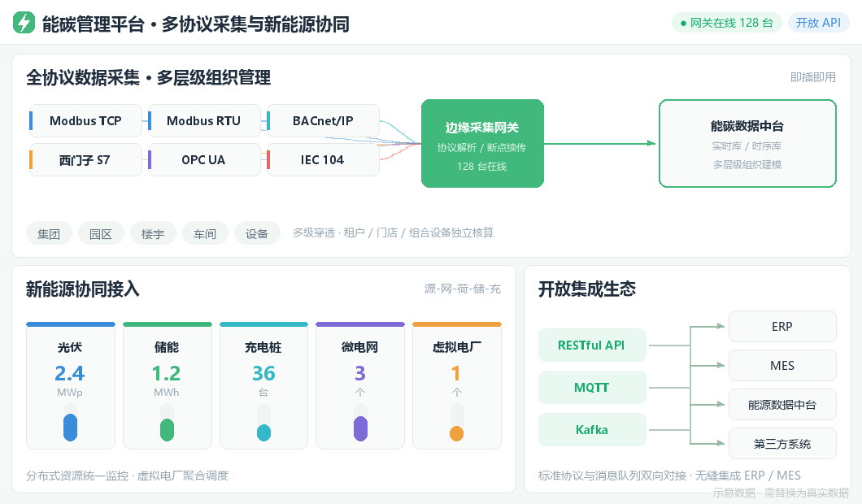Open the 虚拟电厂 1 个 card
This screenshot has height=504, width=862.
(457, 385)
